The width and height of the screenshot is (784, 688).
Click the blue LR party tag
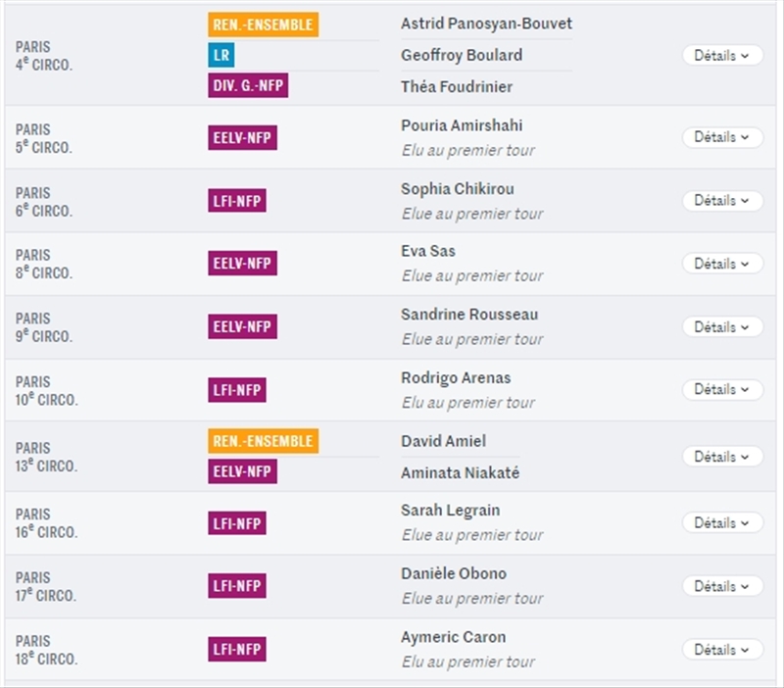tap(220, 55)
